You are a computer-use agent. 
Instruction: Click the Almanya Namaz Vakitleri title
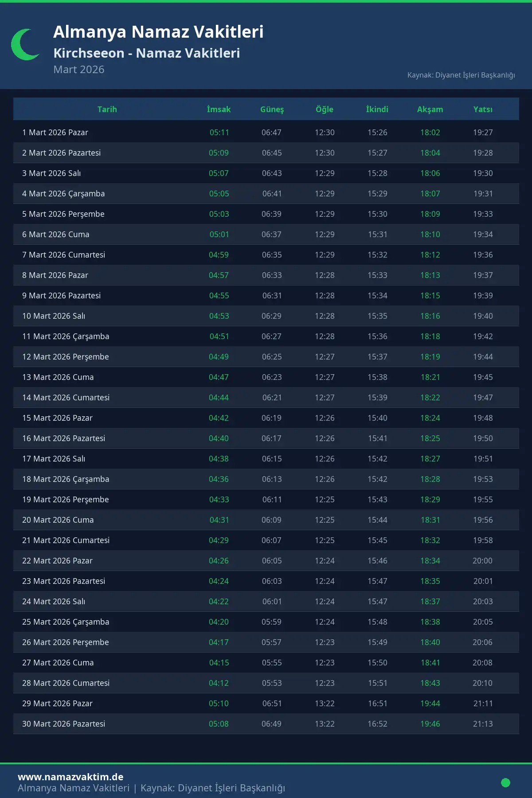pos(158,32)
